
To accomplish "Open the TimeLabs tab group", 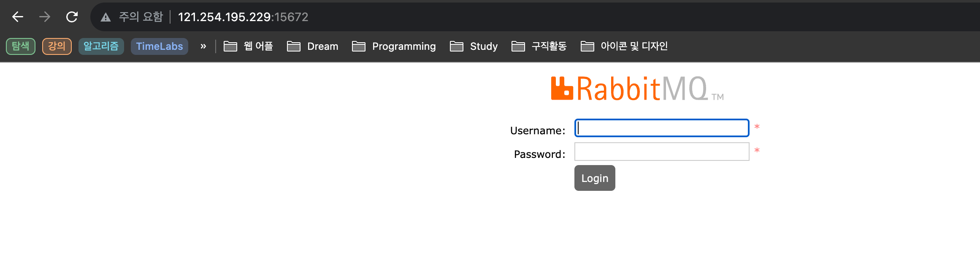I will click(x=160, y=46).
